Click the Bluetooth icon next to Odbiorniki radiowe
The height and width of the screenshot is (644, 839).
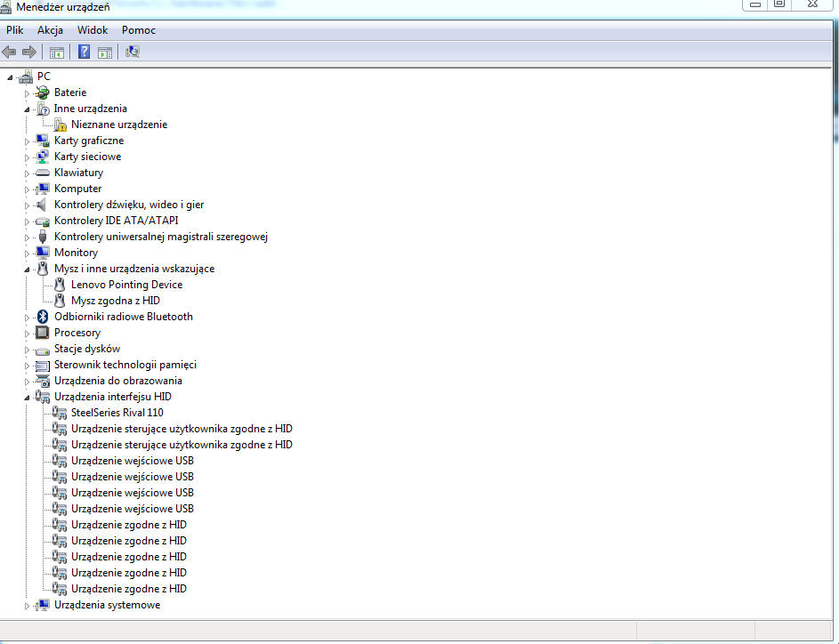click(42, 316)
